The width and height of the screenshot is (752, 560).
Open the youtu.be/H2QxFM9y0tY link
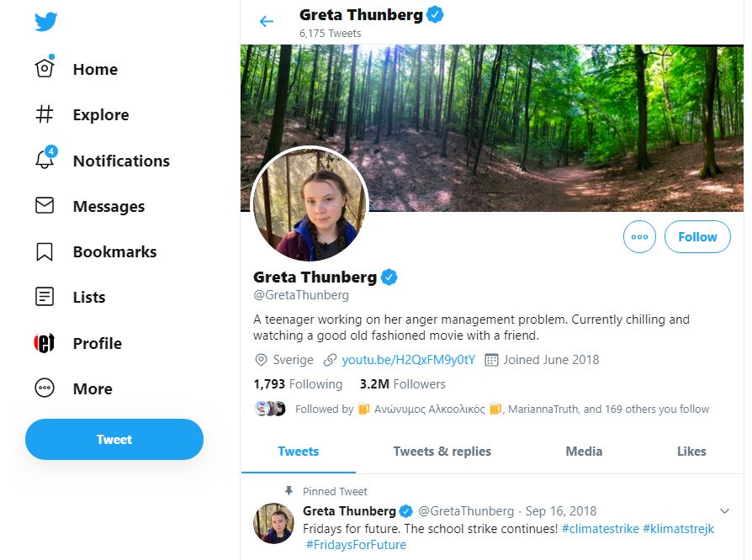tap(409, 360)
